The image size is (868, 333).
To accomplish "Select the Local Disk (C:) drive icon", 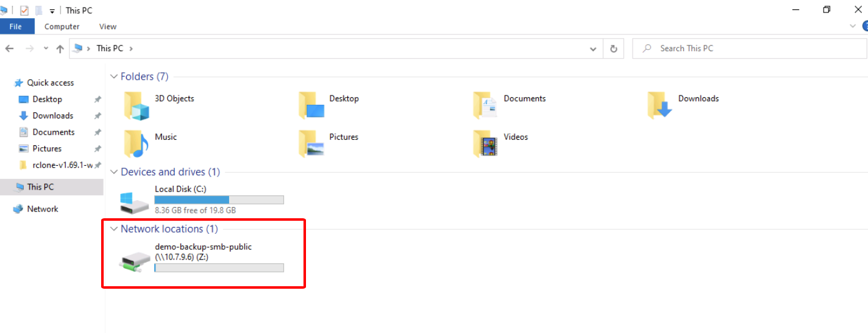I will pyautogui.click(x=136, y=201).
